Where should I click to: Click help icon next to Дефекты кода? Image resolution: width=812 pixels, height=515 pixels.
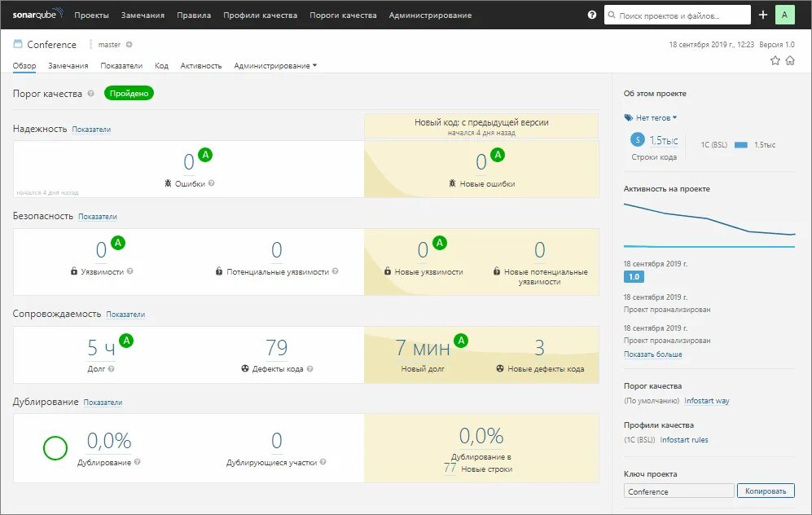point(309,369)
